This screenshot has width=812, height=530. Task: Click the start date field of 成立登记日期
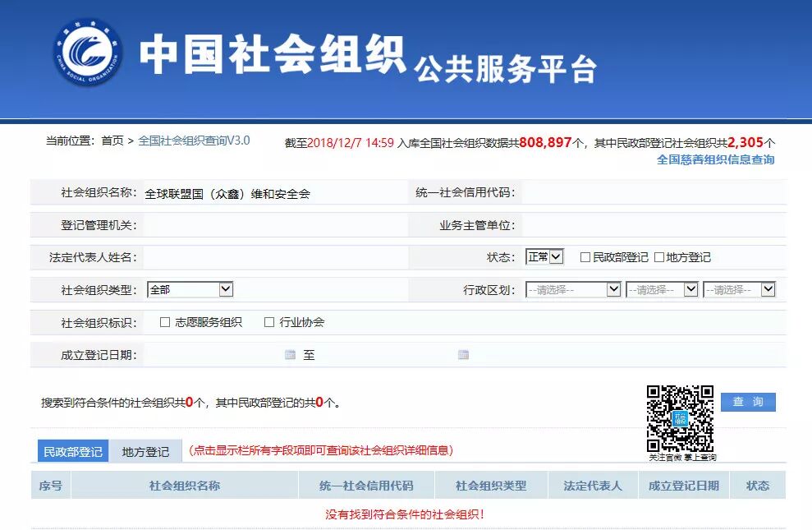coord(213,355)
